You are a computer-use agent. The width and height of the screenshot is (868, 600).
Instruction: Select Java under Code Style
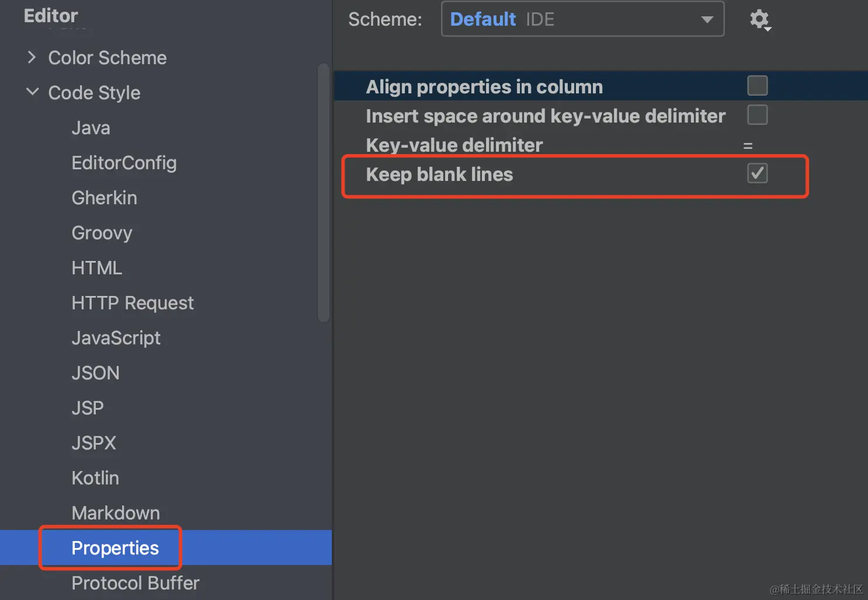tap(91, 128)
